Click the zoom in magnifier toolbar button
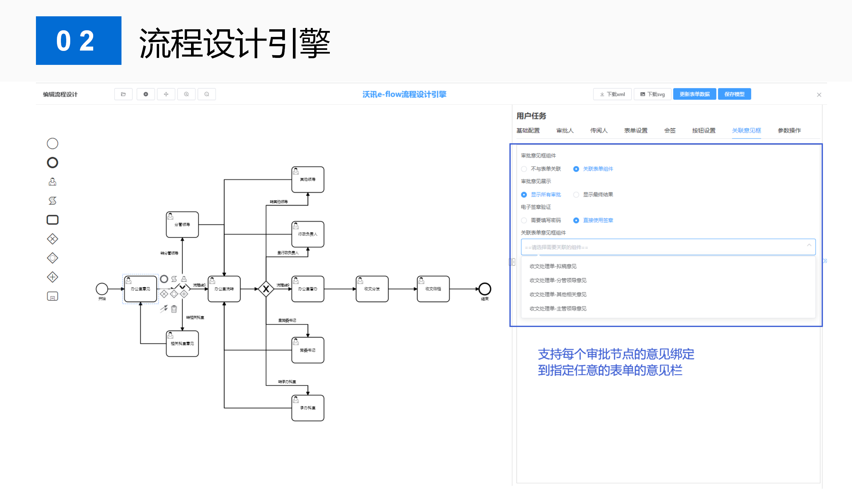This screenshot has height=504, width=852. pyautogui.click(x=186, y=94)
